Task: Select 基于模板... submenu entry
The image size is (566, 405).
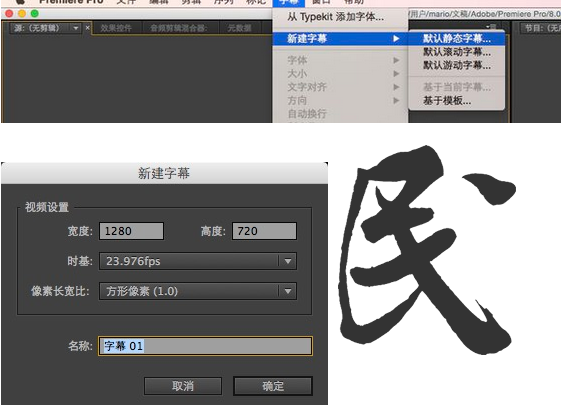Action: [456, 100]
